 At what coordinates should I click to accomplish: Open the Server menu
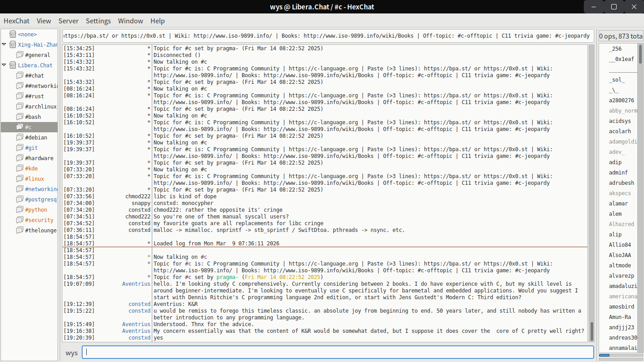click(x=68, y=21)
